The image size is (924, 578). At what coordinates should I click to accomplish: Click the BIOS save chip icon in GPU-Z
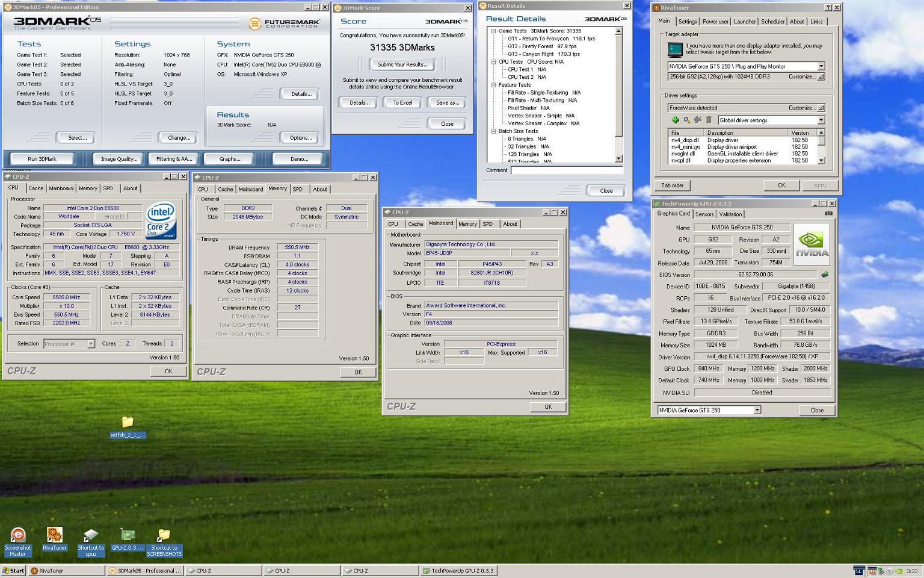(825, 275)
